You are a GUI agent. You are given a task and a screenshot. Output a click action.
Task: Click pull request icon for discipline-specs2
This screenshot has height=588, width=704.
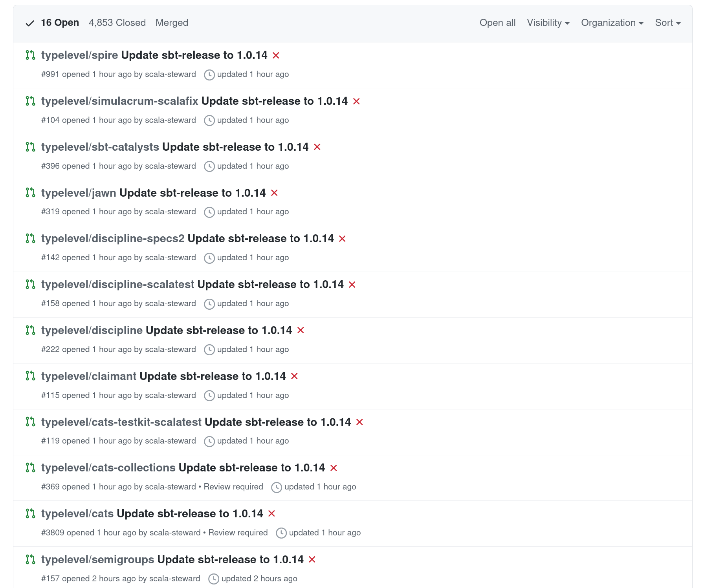click(x=30, y=238)
